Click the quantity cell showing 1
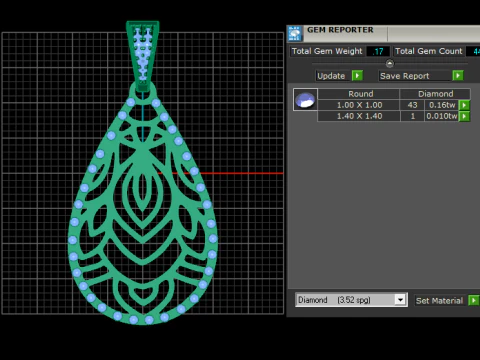 [x=412, y=116]
